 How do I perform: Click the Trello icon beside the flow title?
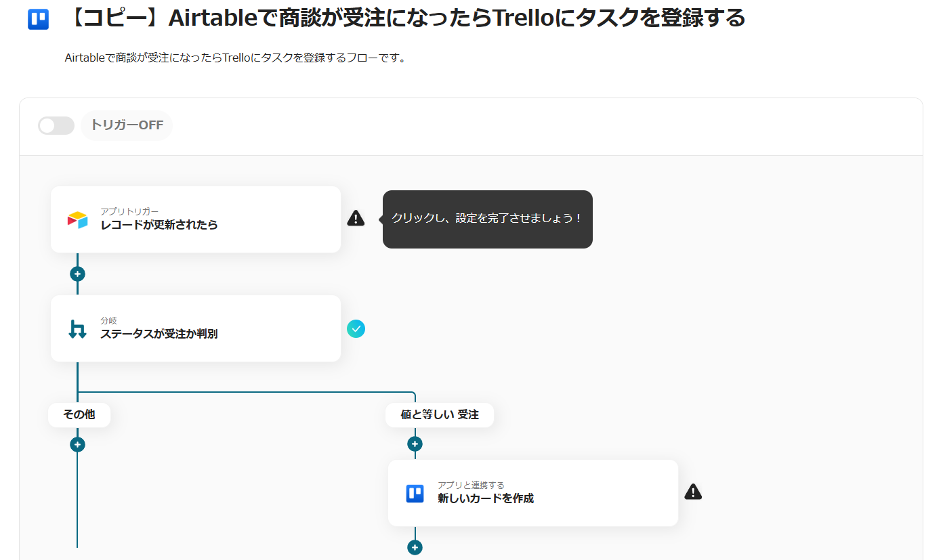[x=38, y=19]
